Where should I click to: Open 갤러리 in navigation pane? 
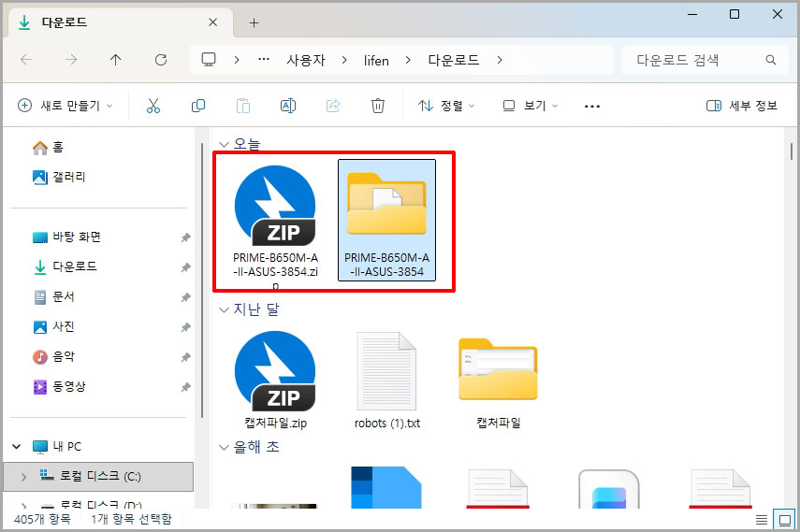point(58,177)
